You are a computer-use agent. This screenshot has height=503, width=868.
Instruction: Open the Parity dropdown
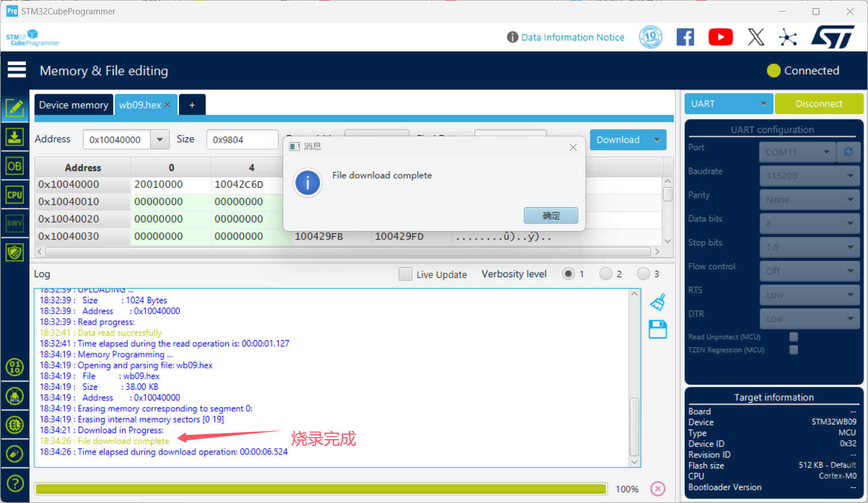click(x=810, y=199)
